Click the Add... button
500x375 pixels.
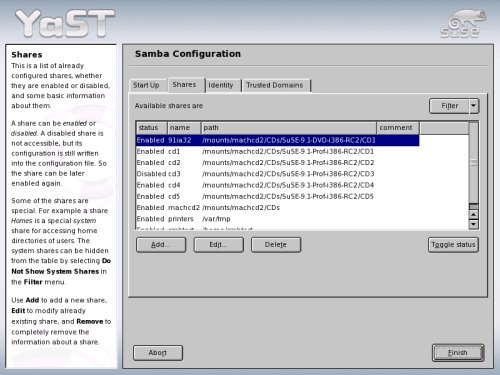pos(161,245)
